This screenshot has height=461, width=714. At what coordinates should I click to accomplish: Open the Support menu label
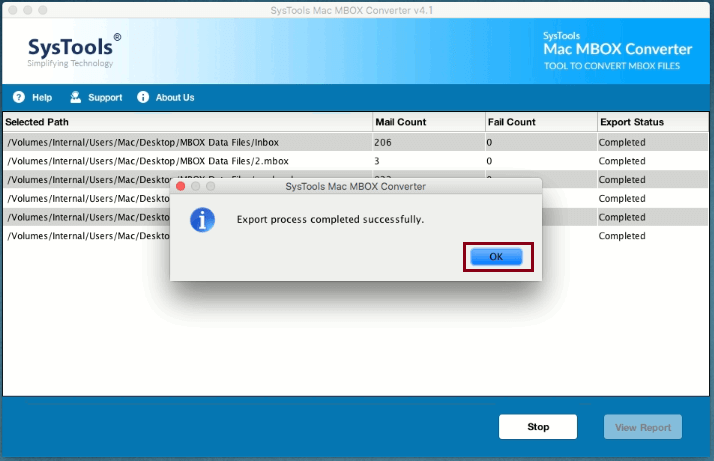coord(105,98)
